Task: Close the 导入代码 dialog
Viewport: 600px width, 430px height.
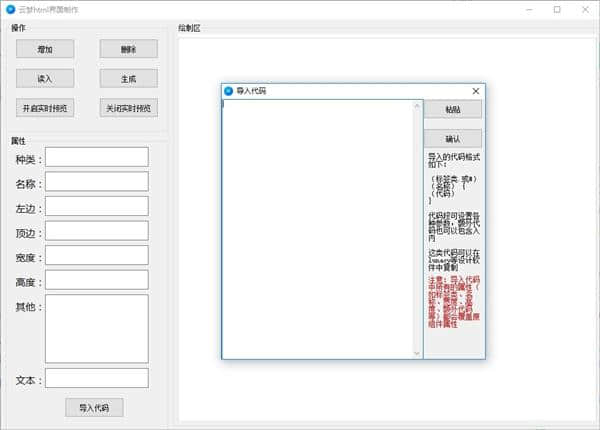Action: [x=476, y=91]
